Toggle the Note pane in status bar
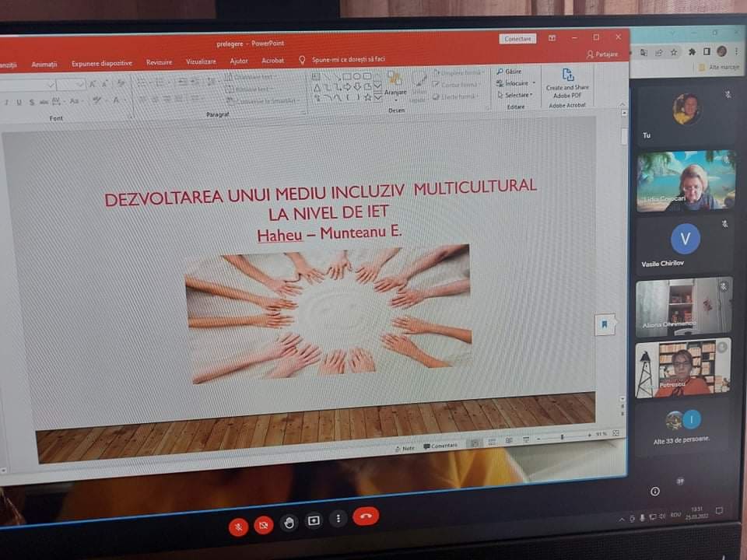 [405, 448]
